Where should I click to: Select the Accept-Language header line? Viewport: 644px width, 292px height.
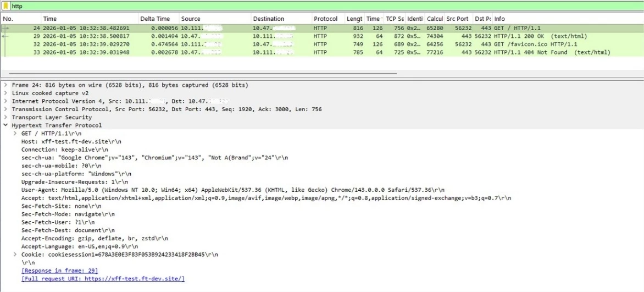[x=79, y=246]
